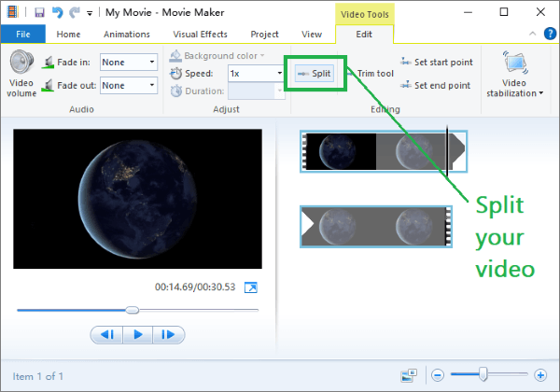Open the Visual Effects tab
The width and height of the screenshot is (560, 392).
[x=200, y=35]
